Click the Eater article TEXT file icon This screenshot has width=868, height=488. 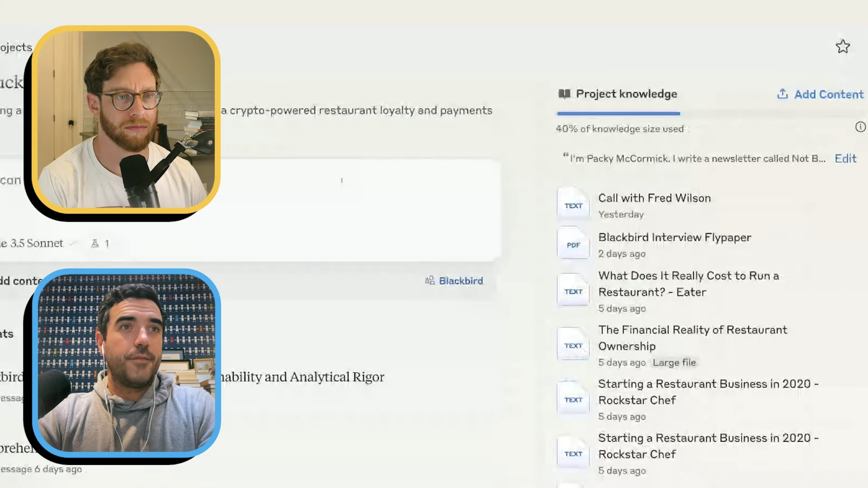point(573,291)
